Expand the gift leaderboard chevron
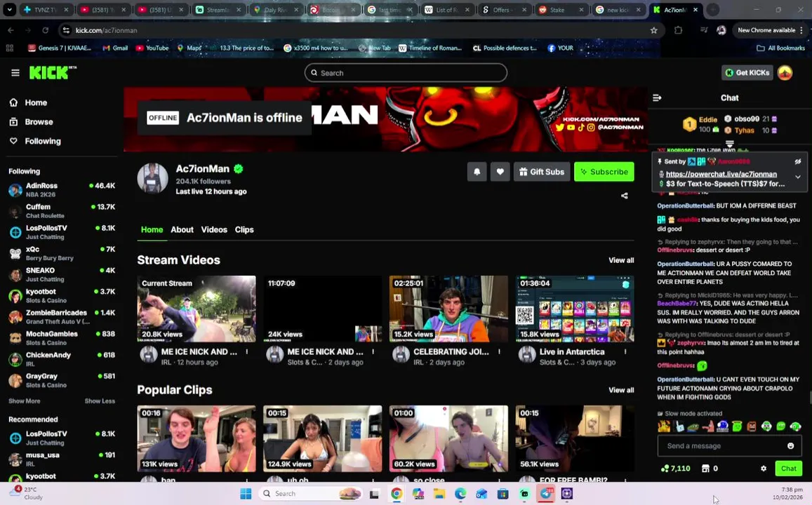The width and height of the screenshot is (812, 505). pyautogui.click(x=730, y=144)
